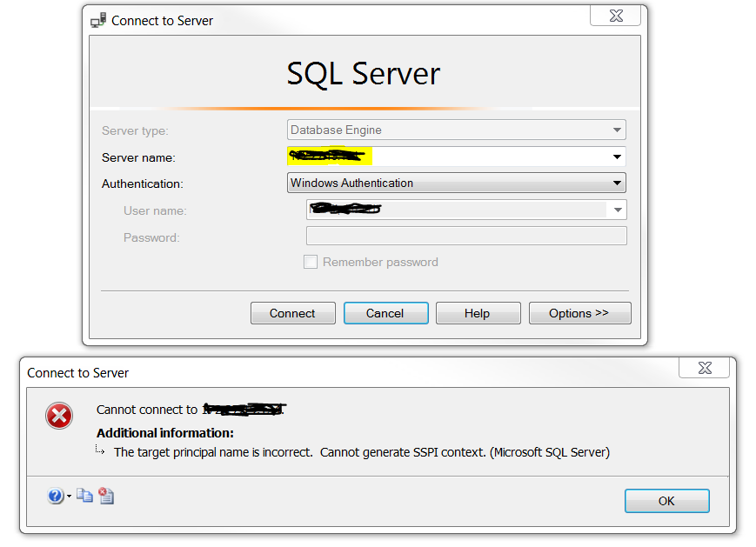Open the Server name dropdown arrow
756x547 pixels.
[x=617, y=157]
